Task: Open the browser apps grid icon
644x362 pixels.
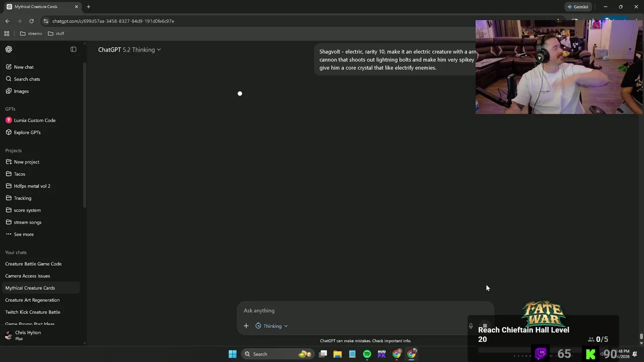Action: [x=7, y=34]
